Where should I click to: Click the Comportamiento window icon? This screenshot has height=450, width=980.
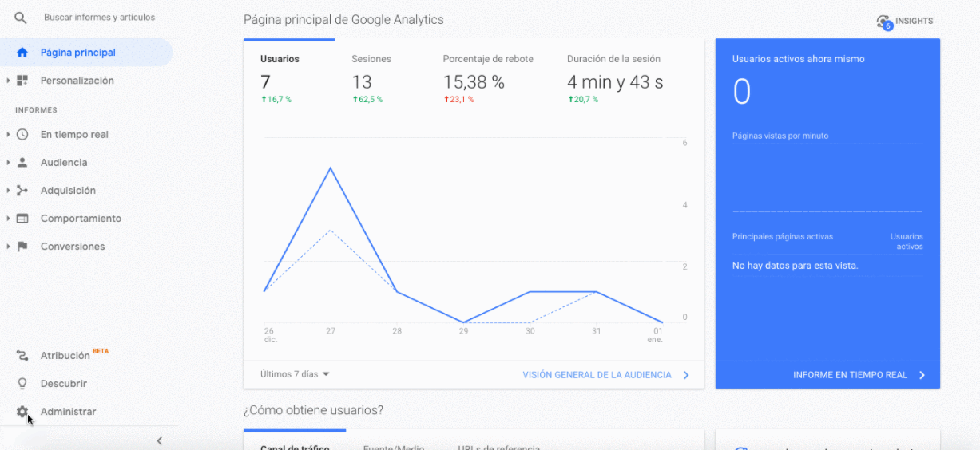pyautogui.click(x=22, y=219)
